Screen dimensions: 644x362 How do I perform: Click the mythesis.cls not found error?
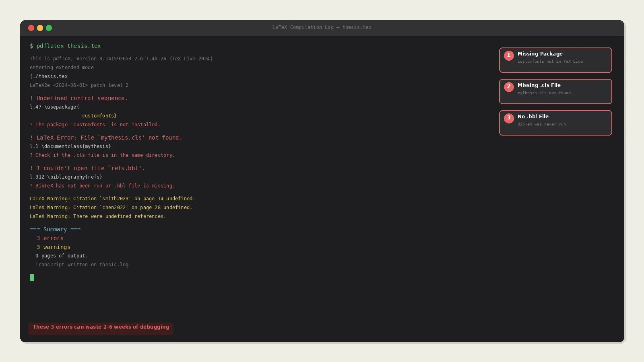tap(106, 138)
